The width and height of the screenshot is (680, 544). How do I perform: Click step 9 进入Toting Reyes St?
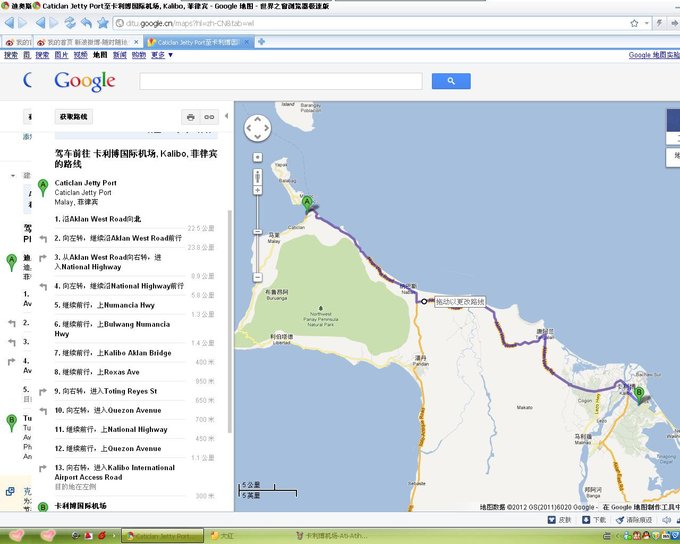106,391
